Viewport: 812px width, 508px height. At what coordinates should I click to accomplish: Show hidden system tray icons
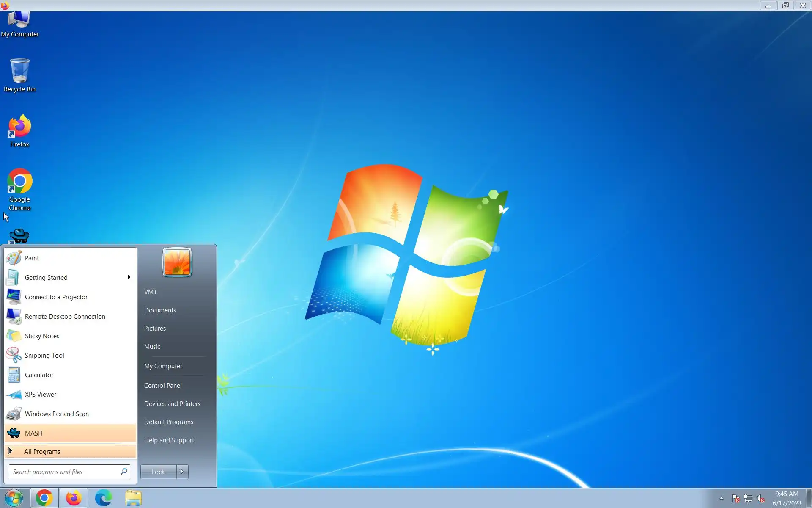pos(721,498)
